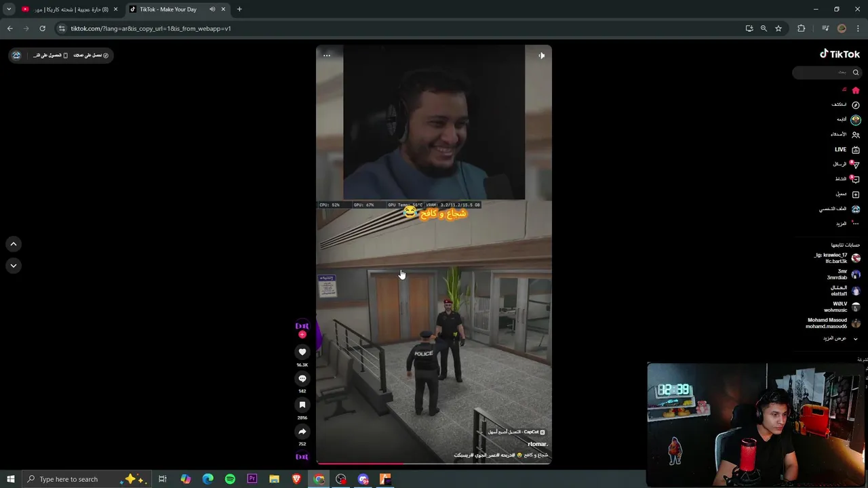
Task: Open the Profile sidebar item
Action: coord(840,209)
